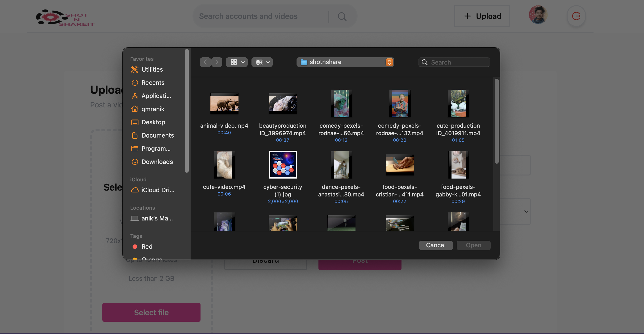The height and width of the screenshot is (334, 644).
Task: Open the Downloads folder
Action: [x=157, y=162]
